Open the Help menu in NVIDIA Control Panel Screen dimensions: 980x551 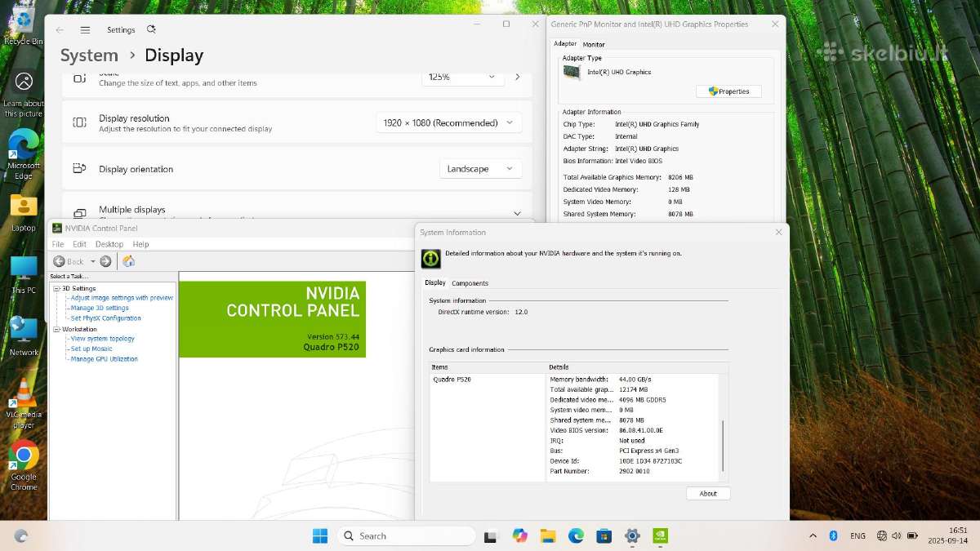(140, 244)
